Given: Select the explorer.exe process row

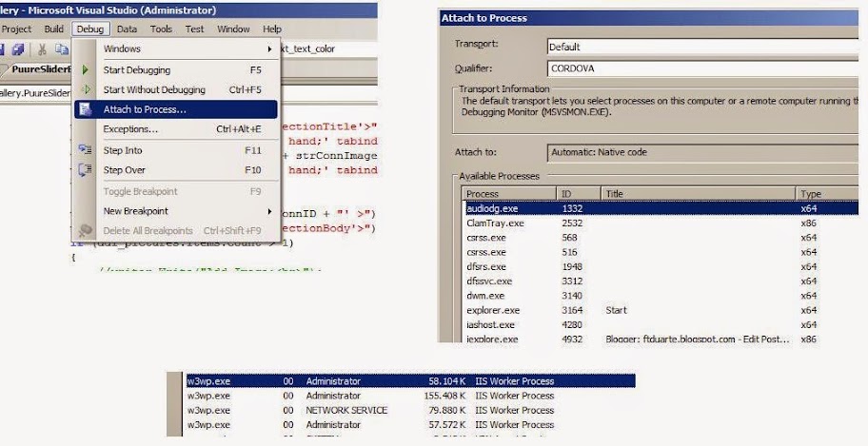Looking at the screenshot, I should pyautogui.click(x=661, y=310).
